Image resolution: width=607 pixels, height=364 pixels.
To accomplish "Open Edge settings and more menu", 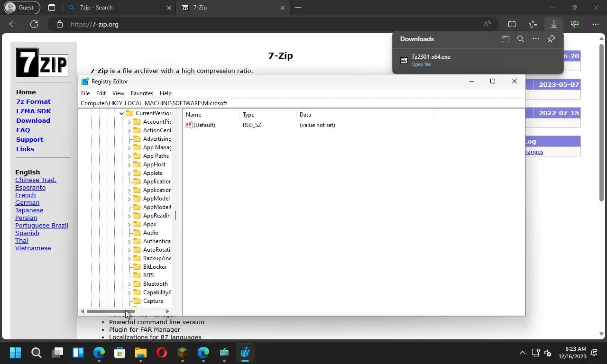I will coord(595,24).
